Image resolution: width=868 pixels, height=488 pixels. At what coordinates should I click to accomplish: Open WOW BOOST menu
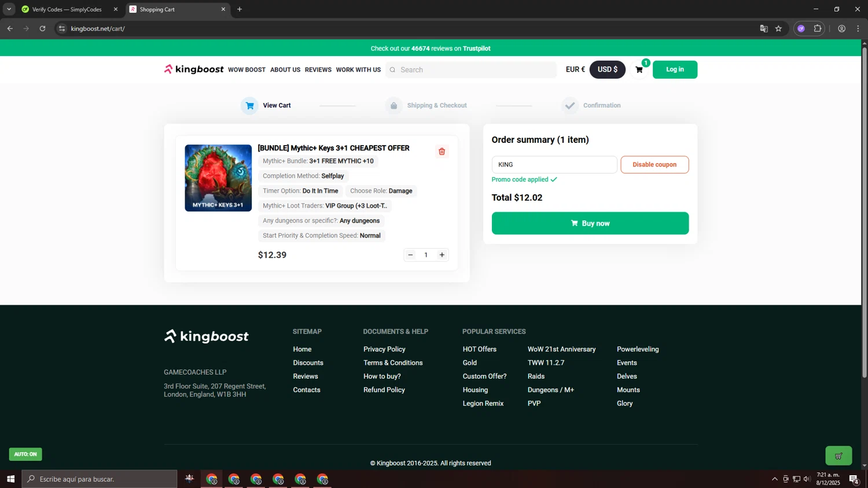pos(247,70)
